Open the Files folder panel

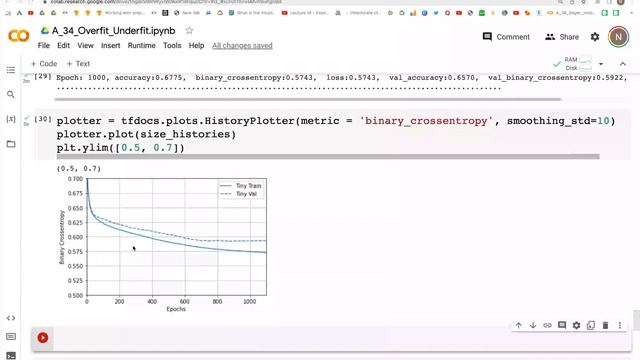tap(11, 144)
